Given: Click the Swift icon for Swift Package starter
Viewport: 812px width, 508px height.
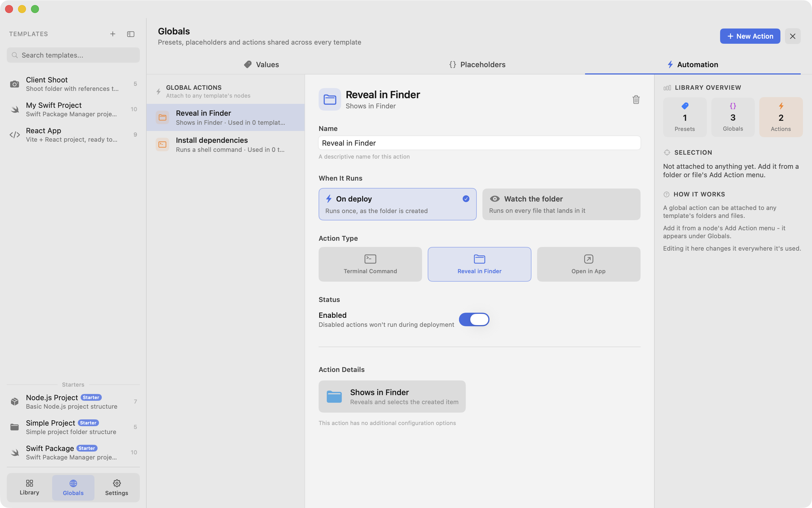Looking at the screenshot, I should tap(14, 453).
